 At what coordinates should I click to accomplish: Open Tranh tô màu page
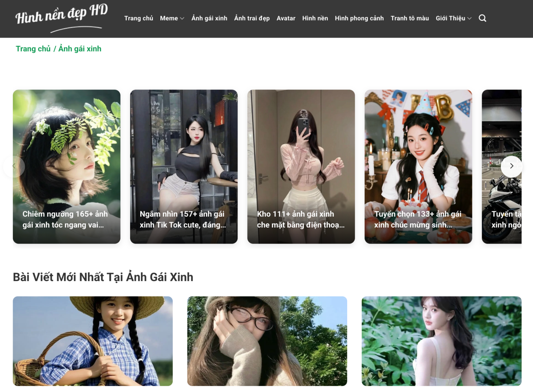tap(410, 18)
